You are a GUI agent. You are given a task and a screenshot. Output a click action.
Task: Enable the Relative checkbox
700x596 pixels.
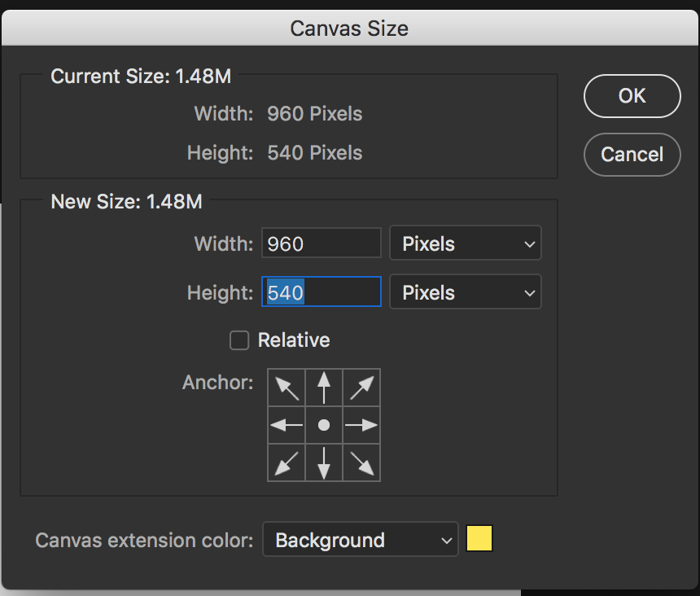(x=239, y=340)
